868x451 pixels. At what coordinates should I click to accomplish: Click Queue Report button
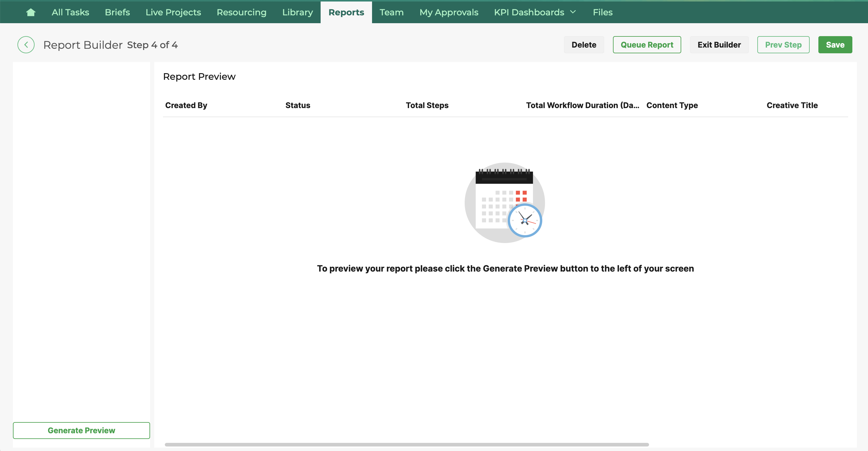coord(647,45)
